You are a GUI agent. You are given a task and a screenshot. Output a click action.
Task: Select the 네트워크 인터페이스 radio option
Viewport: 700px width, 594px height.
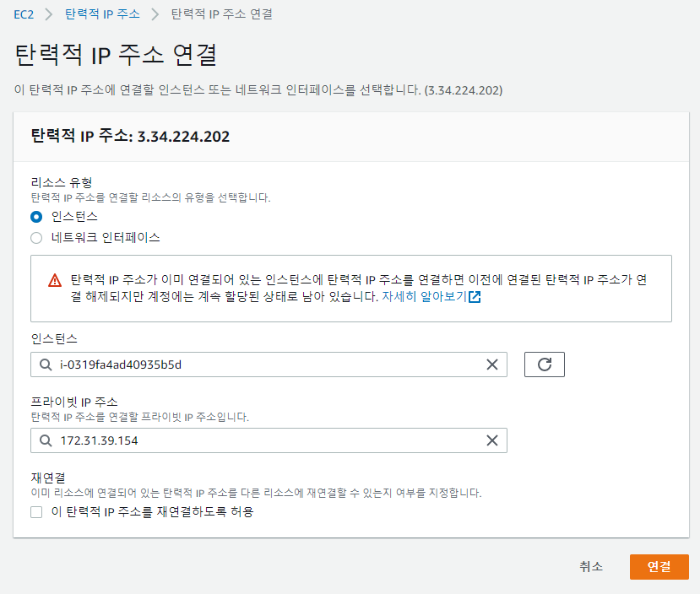(36, 238)
